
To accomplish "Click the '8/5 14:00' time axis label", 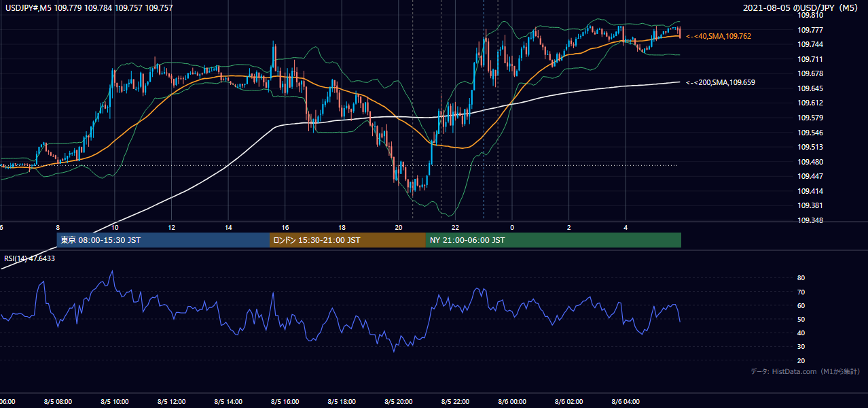I will coord(228,402).
